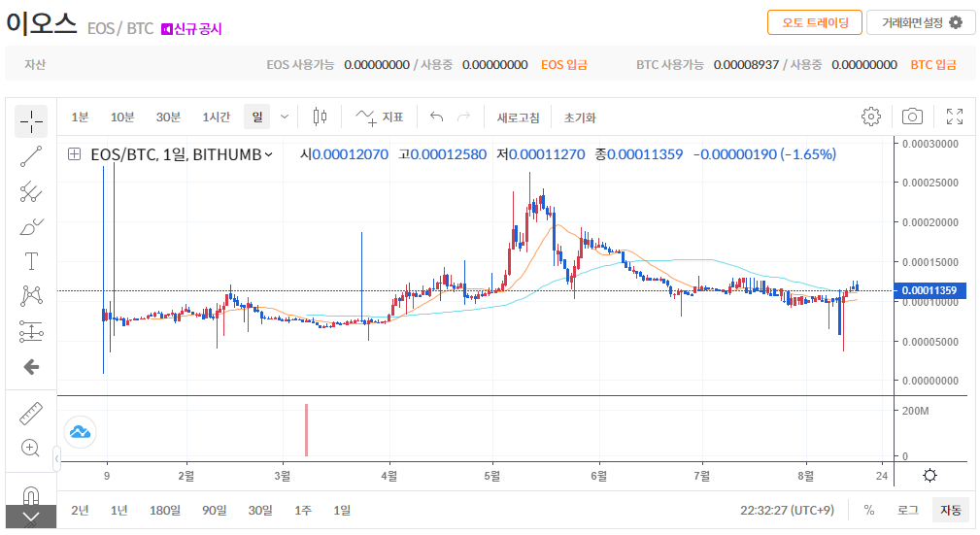Click the red volume bar in March

pyautogui.click(x=306, y=430)
